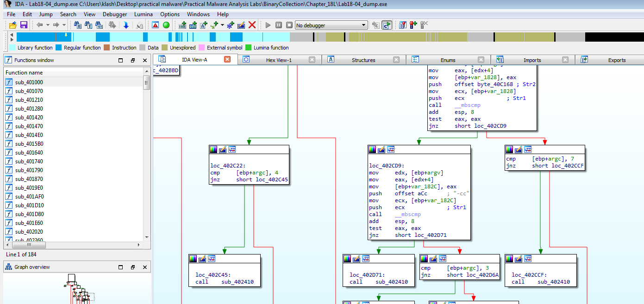Open the View menu
The height and width of the screenshot is (304, 644).
tap(90, 14)
